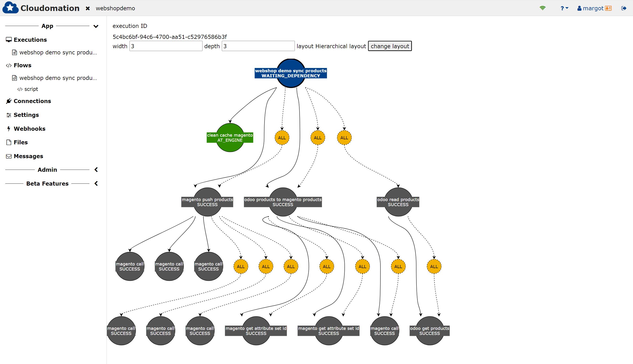This screenshot has width=633, height=364.
Task: Select the odoo read products node
Action: [x=398, y=202]
